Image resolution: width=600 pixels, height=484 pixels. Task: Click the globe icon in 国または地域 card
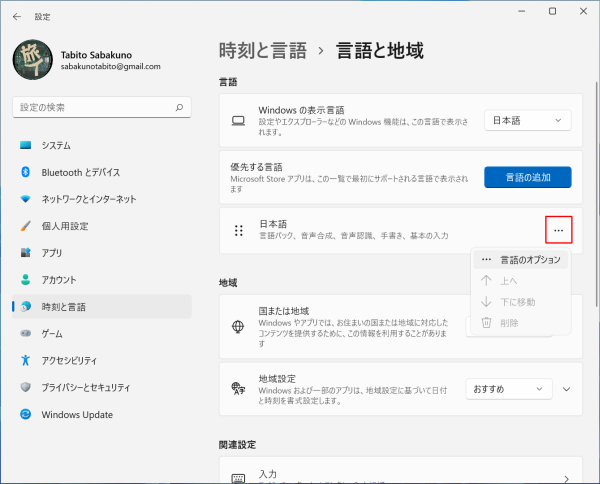coord(238,327)
